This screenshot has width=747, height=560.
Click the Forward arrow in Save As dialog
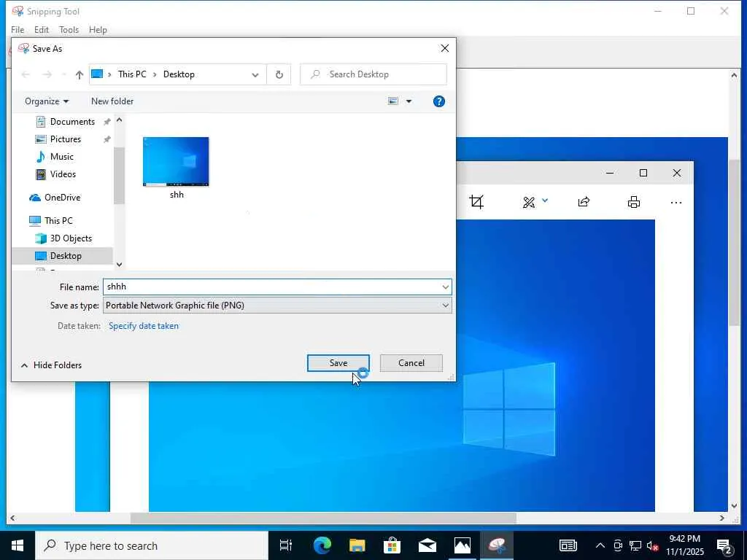point(47,74)
